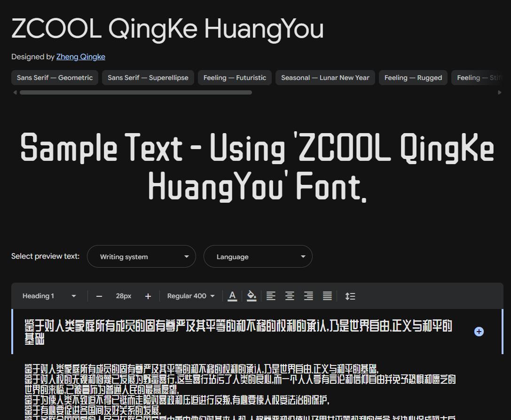The width and height of the screenshot is (511, 420).
Task: Align text left
Action: [x=271, y=296]
